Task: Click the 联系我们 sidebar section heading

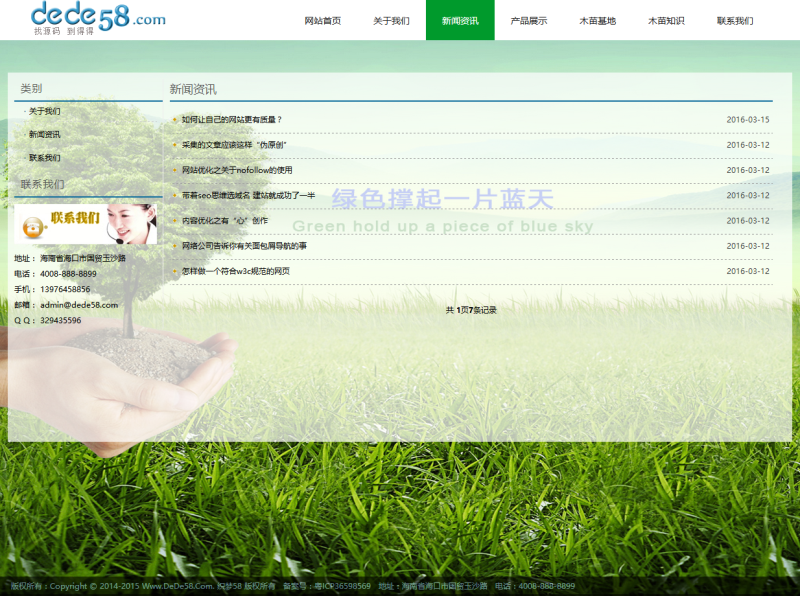Action: click(x=42, y=184)
